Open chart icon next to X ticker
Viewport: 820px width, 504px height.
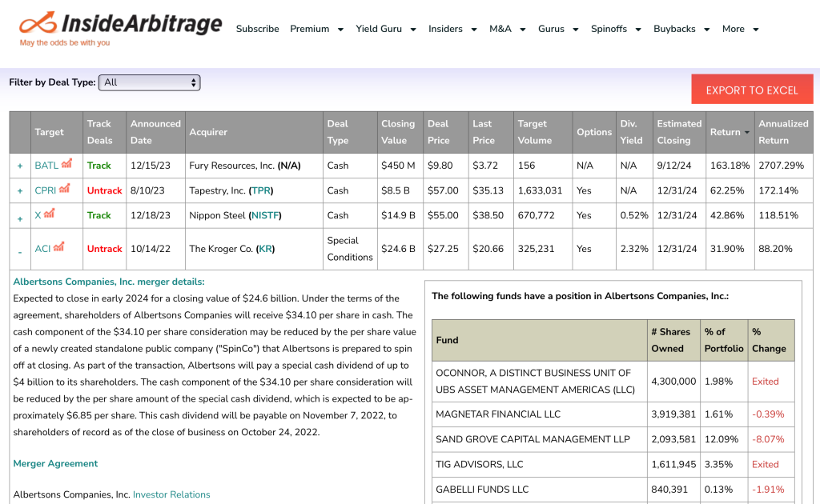click(x=49, y=214)
